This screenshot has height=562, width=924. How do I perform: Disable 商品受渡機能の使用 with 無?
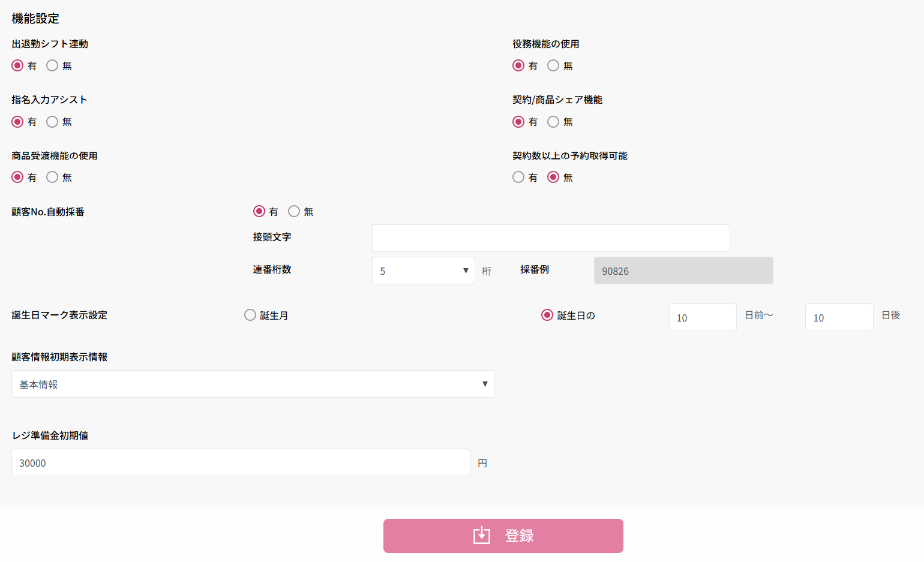point(53,178)
